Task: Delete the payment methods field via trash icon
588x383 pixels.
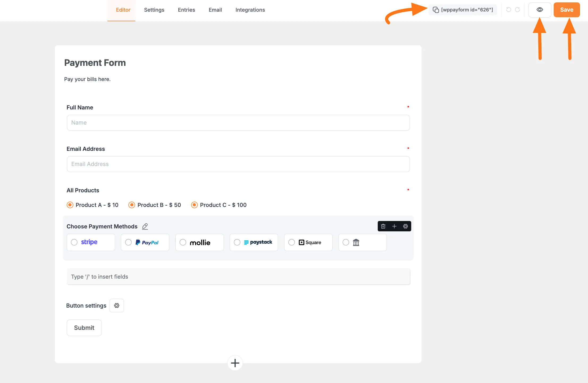Action: point(383,226)
